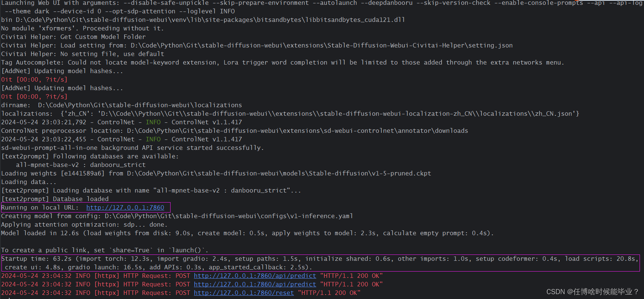The image size is (644, 299).
Task: Click "Creating model from config" v1-inference.yaml line
Action: pos(177,216)
